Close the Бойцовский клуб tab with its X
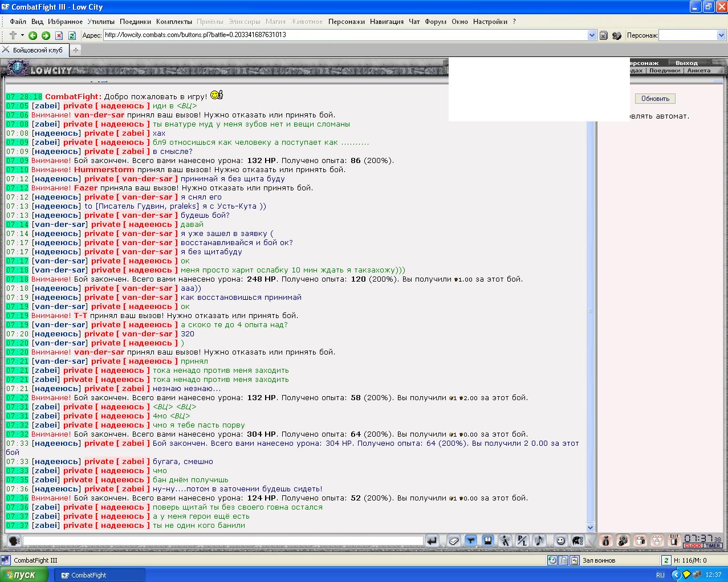 click(x=6, y=50)
